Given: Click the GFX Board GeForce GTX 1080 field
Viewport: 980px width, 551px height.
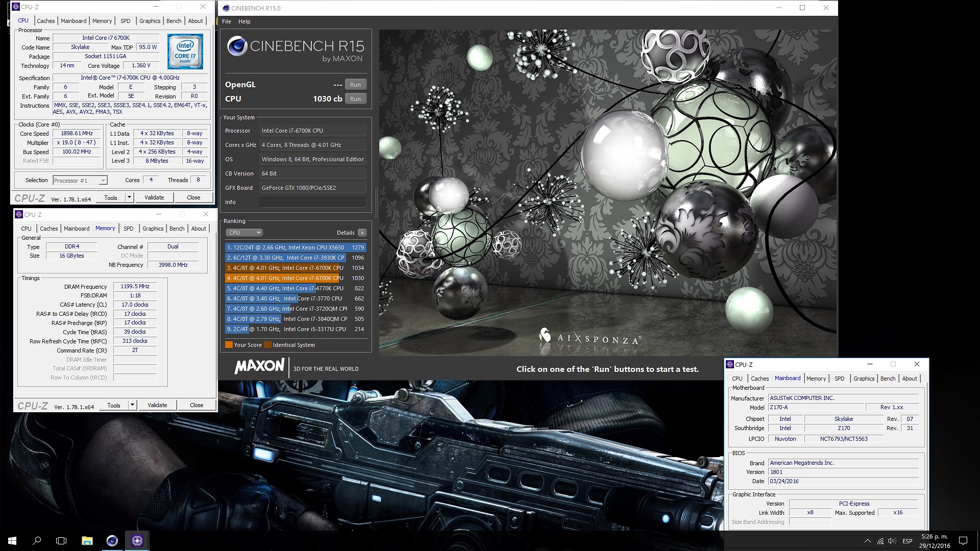Looking at the screenshot, I should (x=313, y=188).
